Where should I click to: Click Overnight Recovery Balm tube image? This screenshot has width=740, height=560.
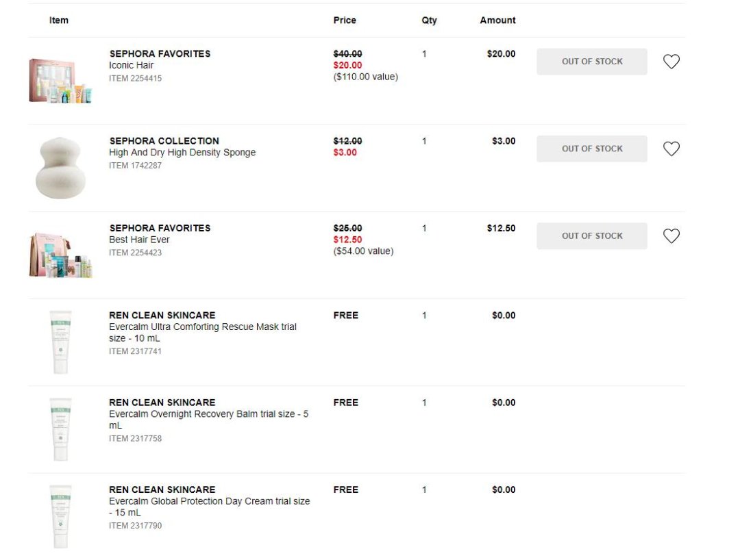point(60,429)
